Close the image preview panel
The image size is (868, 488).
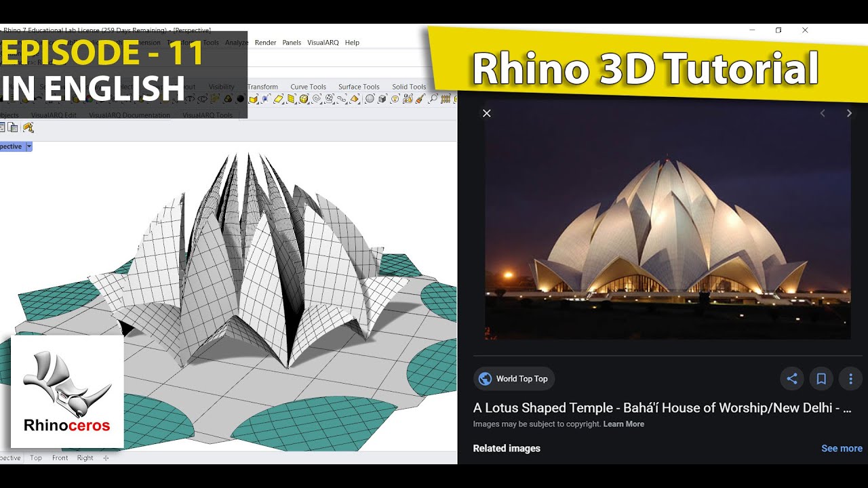(486, 113)
